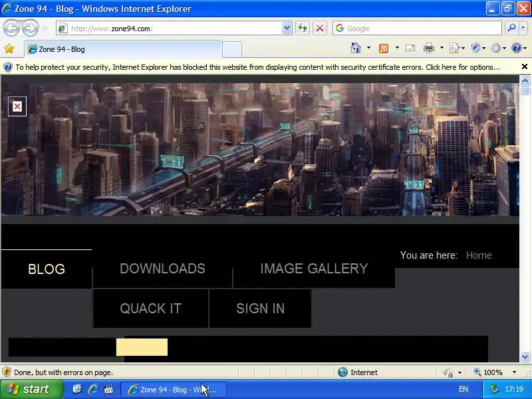The width and height of the screenshot is (532, 399).
Task: Click the privacy report status bar icon
Action: (x=448, y=372)
